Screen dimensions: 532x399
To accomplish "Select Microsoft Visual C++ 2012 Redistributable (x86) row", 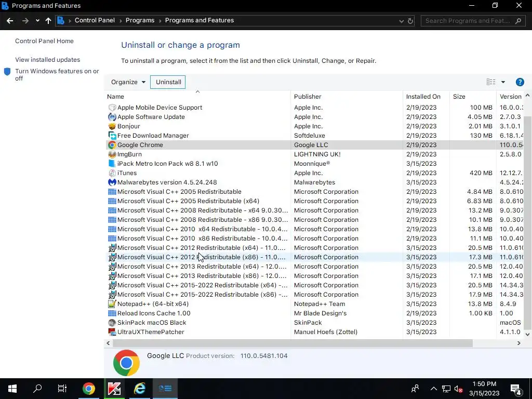I will (314, 257).
